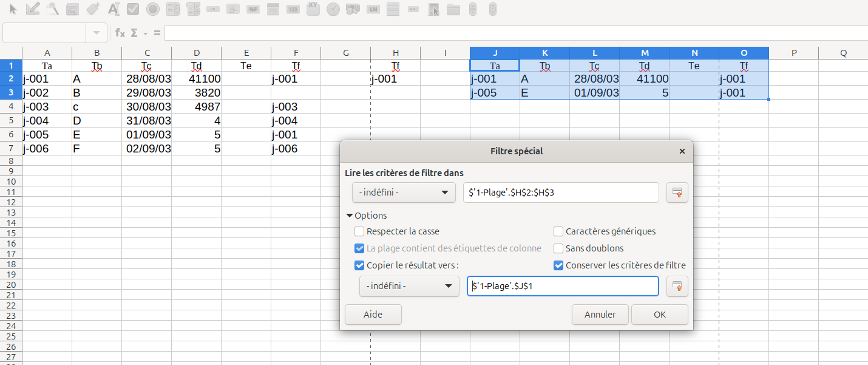The width and height of the screenshot is (868, 365).
Task: Select cell 30/08/03 in column C
Action: click(147, 107)
